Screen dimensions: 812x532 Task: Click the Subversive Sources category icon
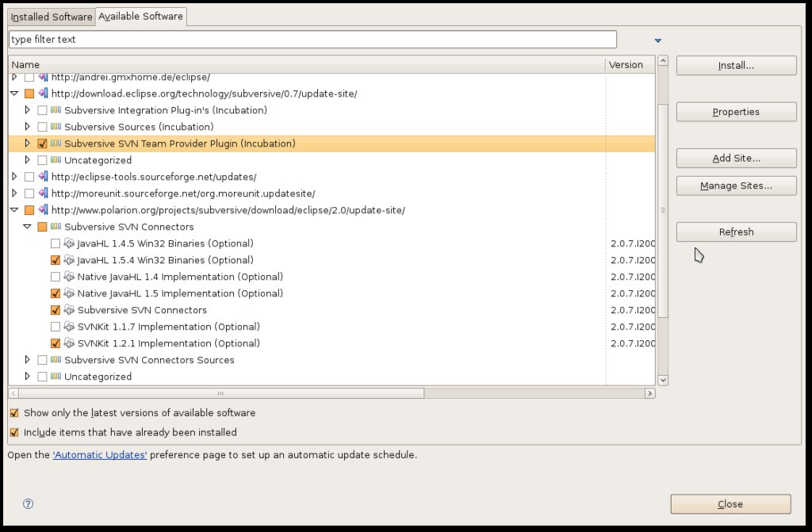tap(56, 126)
